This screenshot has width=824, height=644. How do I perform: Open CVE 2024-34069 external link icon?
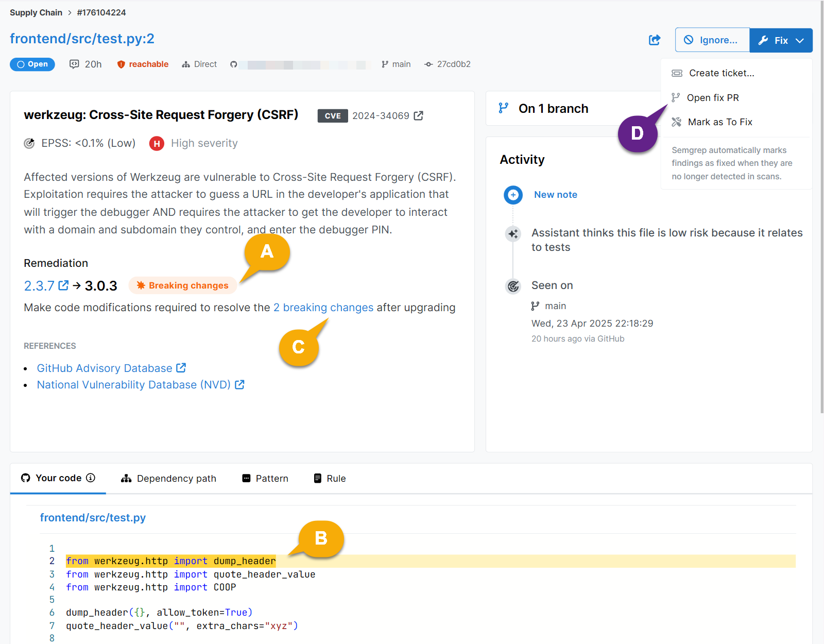pos(419,116)
